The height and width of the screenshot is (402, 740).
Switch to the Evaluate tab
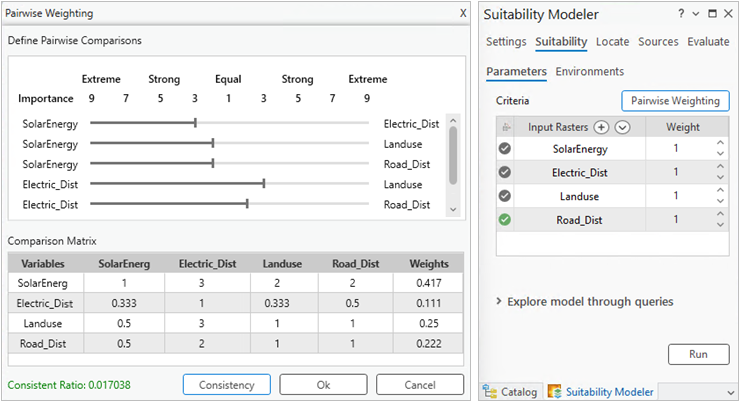click(708, 42)
